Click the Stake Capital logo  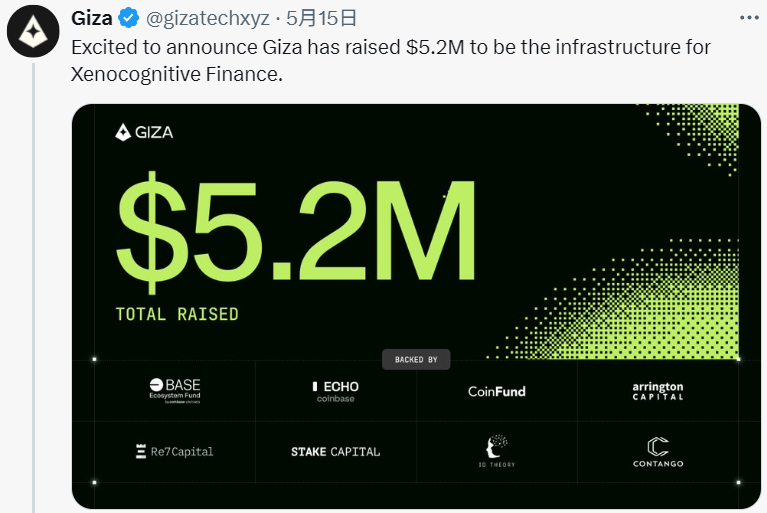click(335, 451)
